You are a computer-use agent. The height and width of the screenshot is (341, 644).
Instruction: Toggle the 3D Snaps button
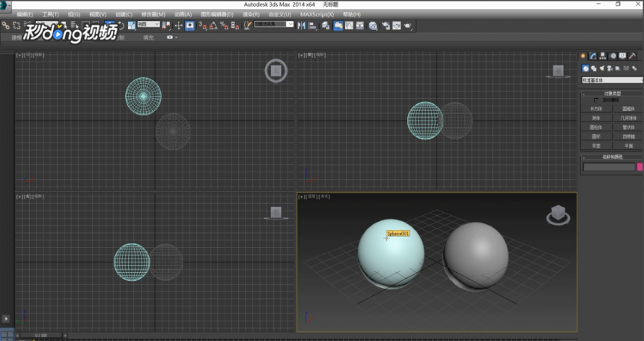pos(202,25)
